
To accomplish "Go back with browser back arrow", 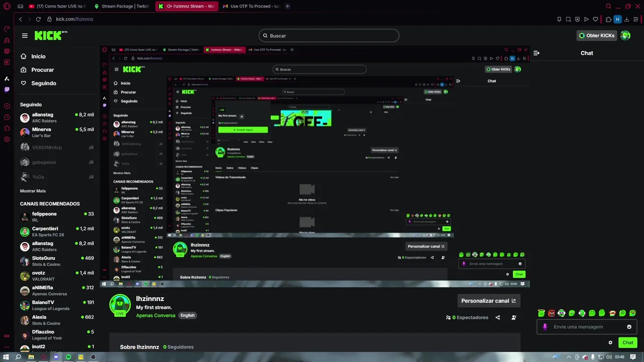I will tap(20, 19).
